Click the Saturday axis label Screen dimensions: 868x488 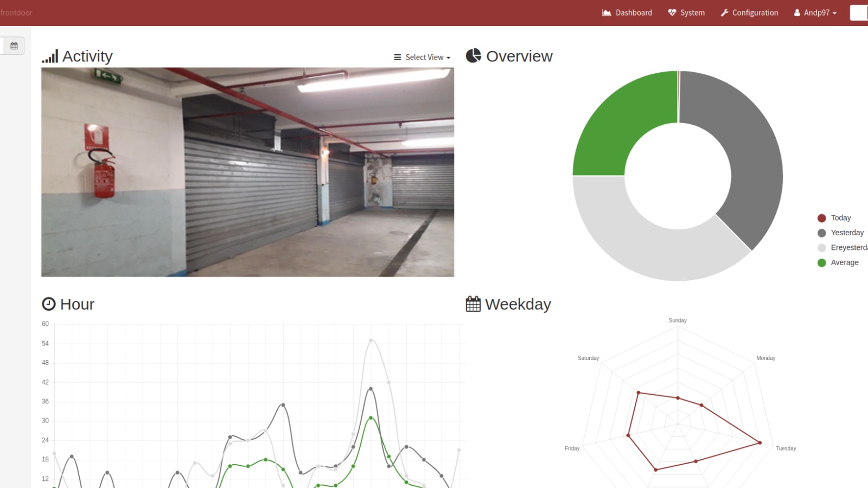pos(588,358)
